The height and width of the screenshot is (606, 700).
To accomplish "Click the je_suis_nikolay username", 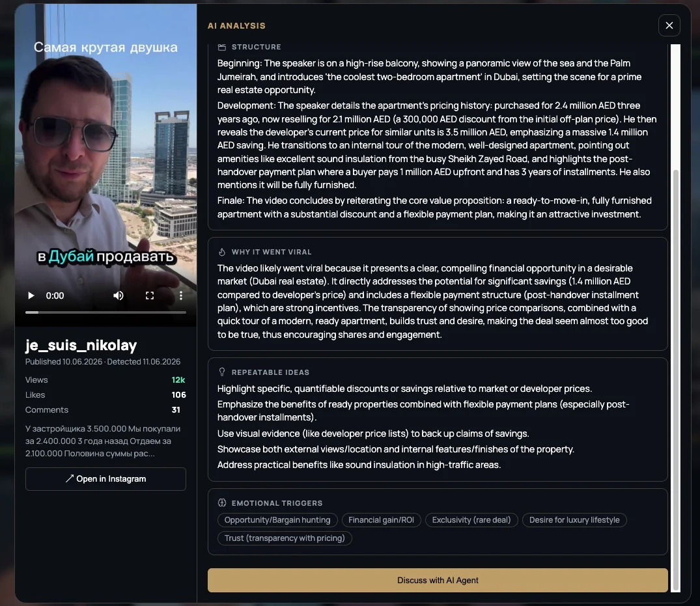I will (81, 345).
